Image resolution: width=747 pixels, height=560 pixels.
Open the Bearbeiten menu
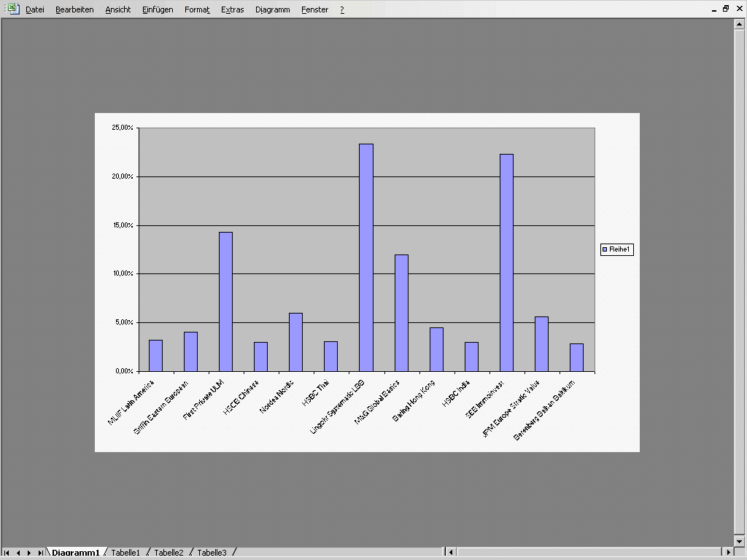pyautogui.click(x=74, y=9)
